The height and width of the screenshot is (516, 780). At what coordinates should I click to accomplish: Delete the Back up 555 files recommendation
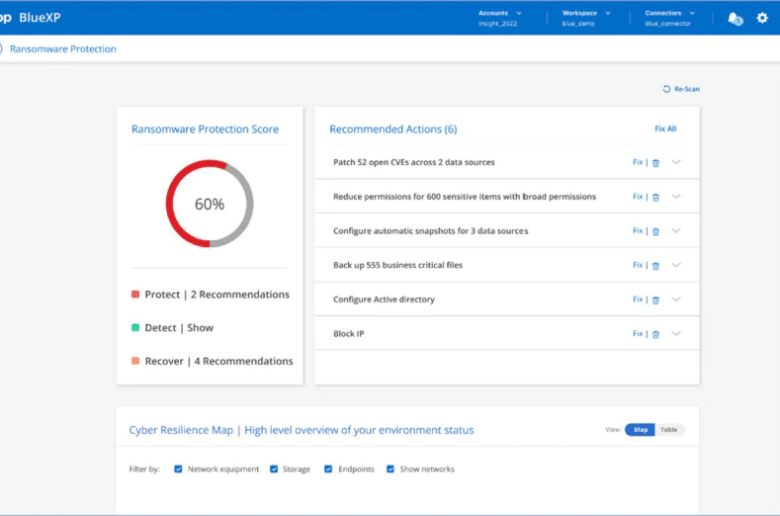pyautogui.click(x=656, y=266)
